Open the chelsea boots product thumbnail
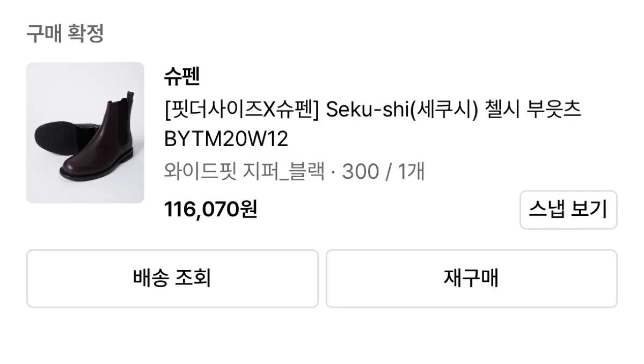 point(85,133)
